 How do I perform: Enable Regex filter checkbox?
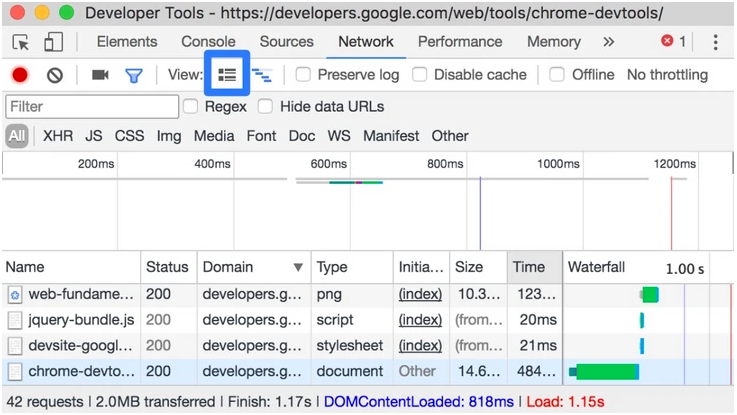[190, 106]
